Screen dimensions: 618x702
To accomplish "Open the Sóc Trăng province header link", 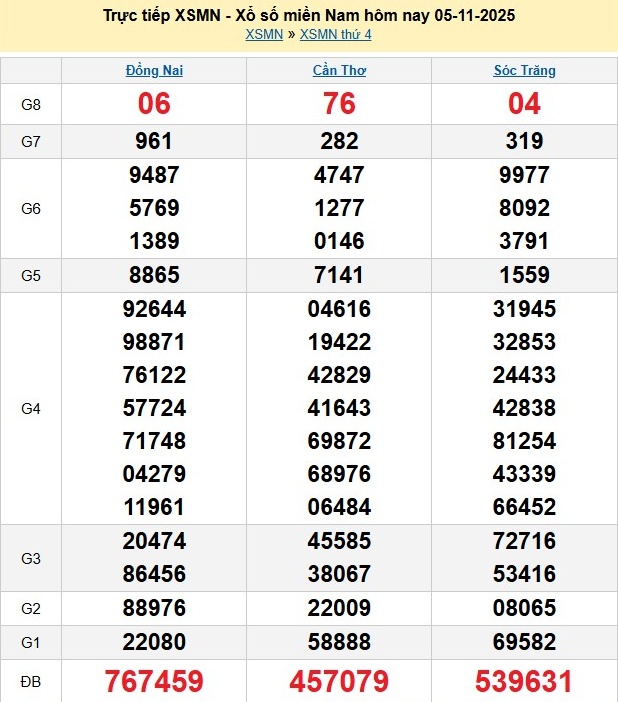I will click(x=524, y=71).
